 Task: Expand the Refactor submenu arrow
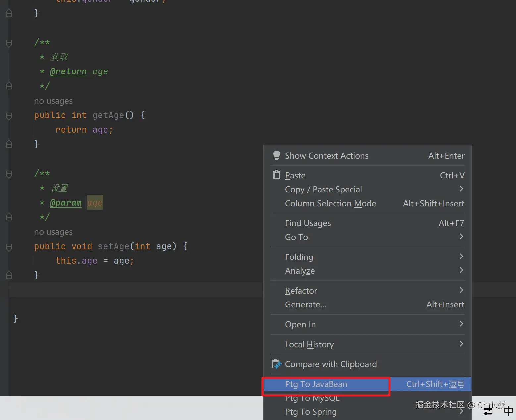click(x=461, y=290)
